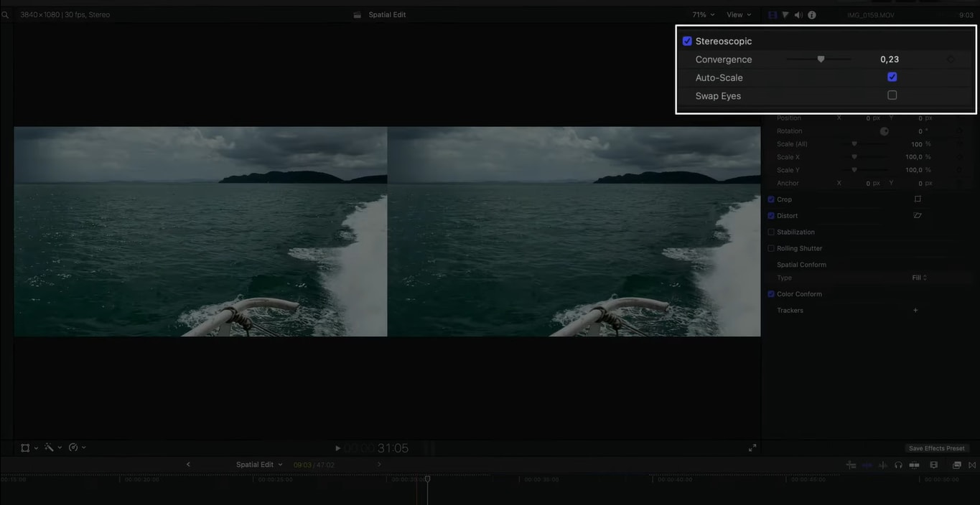Click the 3840×1080 | 30 fps, Stereo info text

tap(65, 14)
